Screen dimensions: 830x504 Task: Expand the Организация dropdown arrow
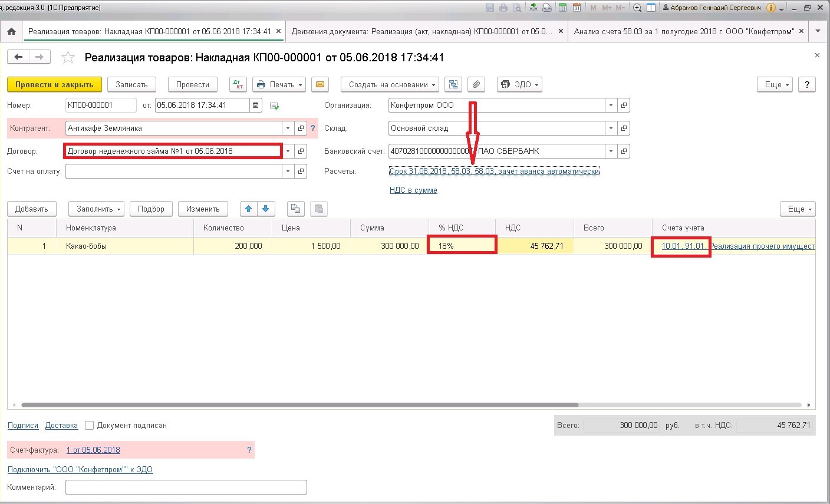[611, 106]
